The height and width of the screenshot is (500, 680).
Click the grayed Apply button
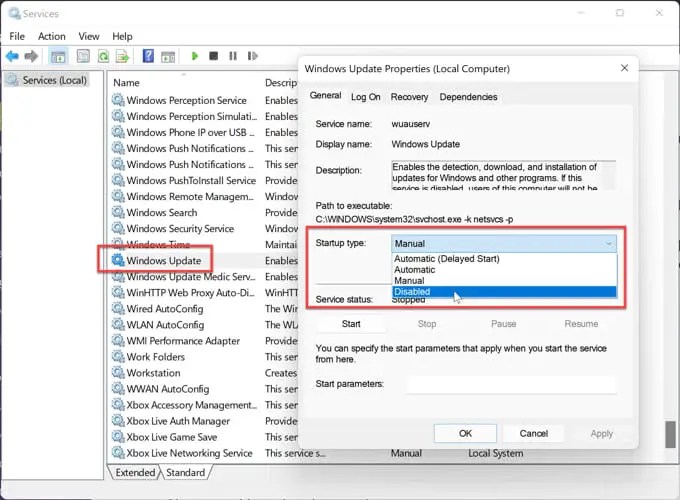(x=602, y=433)
